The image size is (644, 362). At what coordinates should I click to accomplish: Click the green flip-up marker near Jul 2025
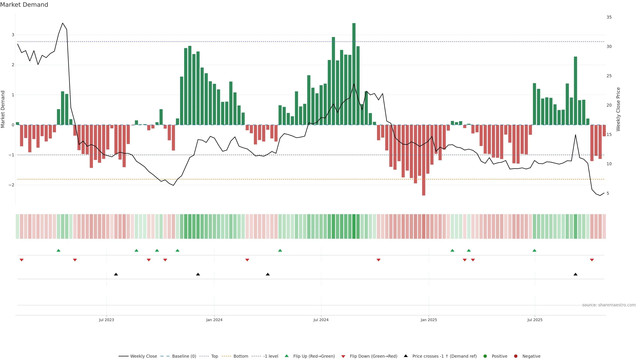pyautogui.click(x=534, y=250)
